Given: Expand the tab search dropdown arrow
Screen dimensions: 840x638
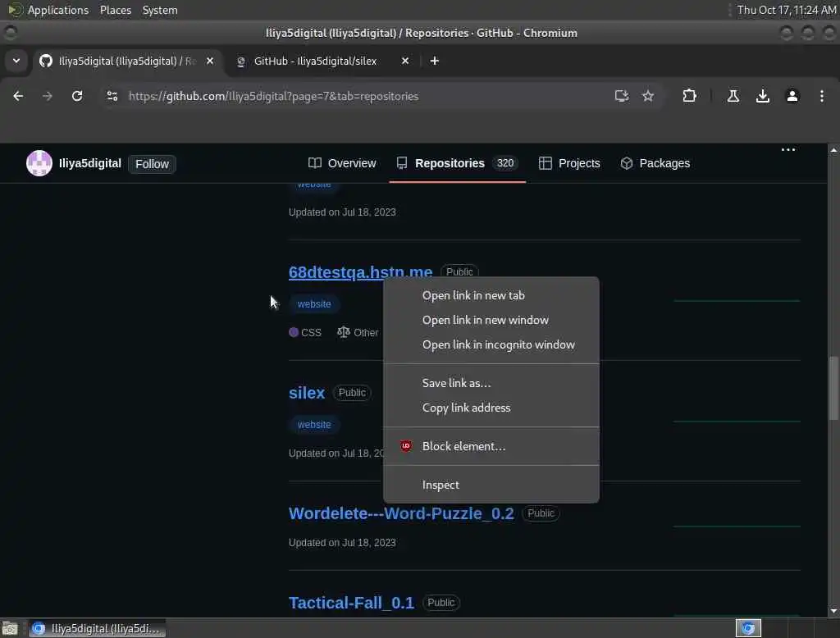Looking at the screenshot, I should (16, 61).
